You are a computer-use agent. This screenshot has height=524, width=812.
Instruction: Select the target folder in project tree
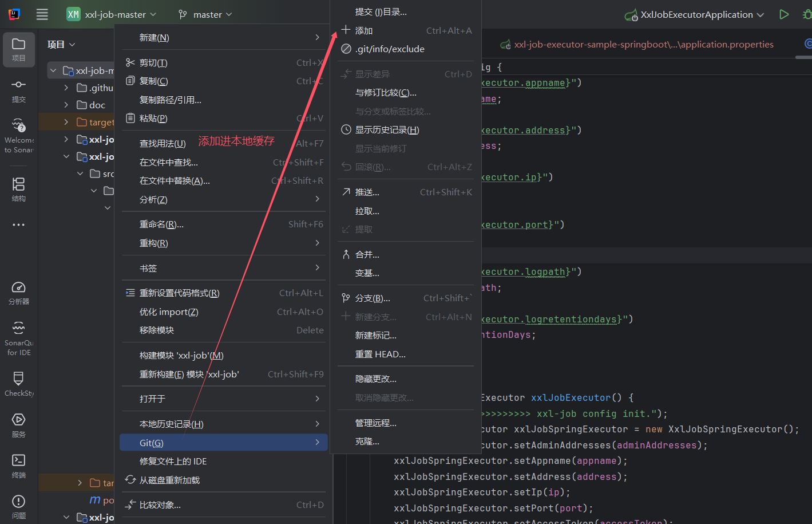click(x=101, y=122)
